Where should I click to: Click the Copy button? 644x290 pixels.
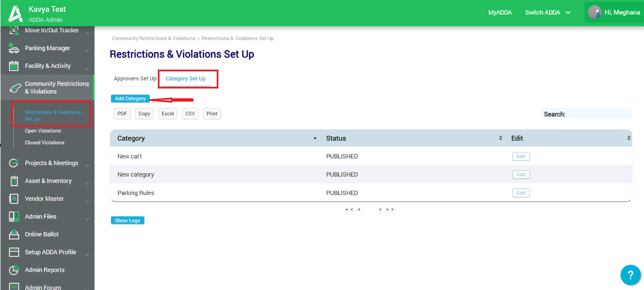click(144, 114)
